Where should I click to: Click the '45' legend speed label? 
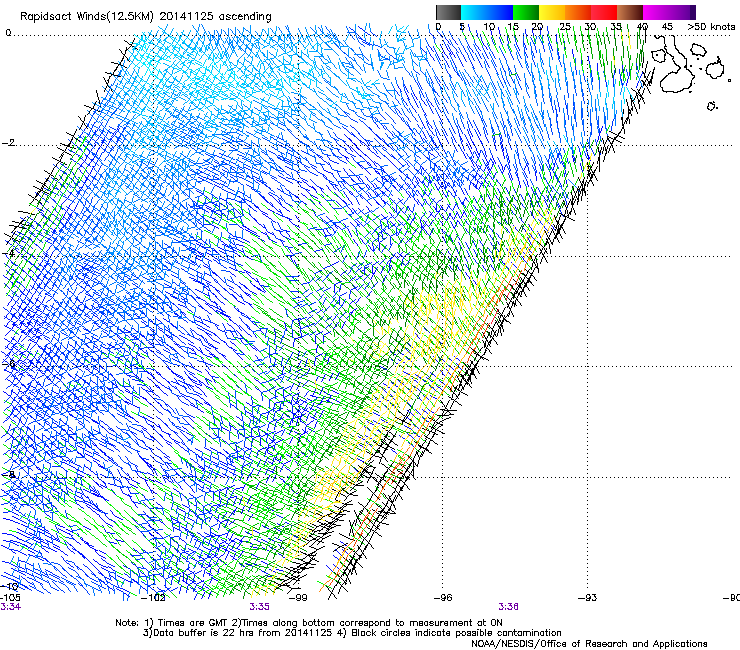point(667,27)
